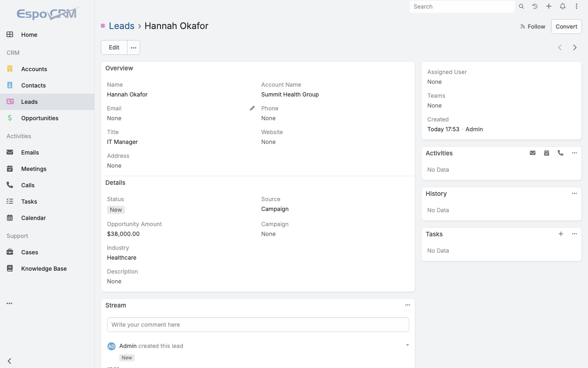The width and height of the screenshot is (588, 368).
Task: Click the global search magnifier icon
Action: [521, 7]
